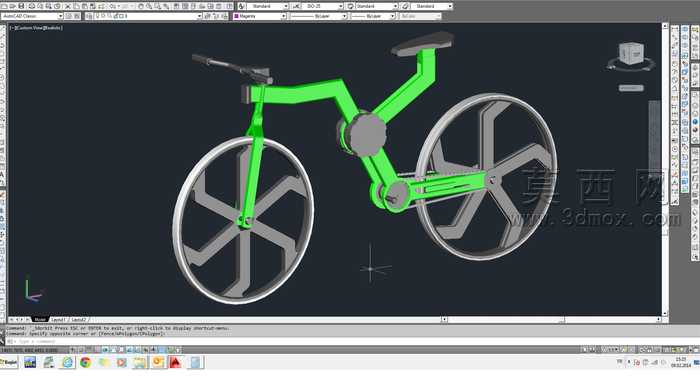Click the viewport minus controls label
This screenshot has width=700, height=392.
pyautogui.click(x=12, y=28)
